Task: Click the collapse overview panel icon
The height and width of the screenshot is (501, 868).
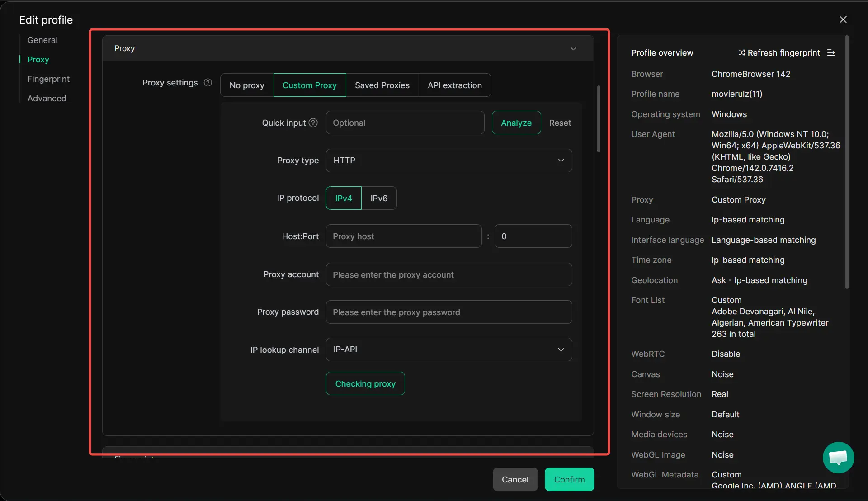Action: pyautogui.click(x=831, y=53)
